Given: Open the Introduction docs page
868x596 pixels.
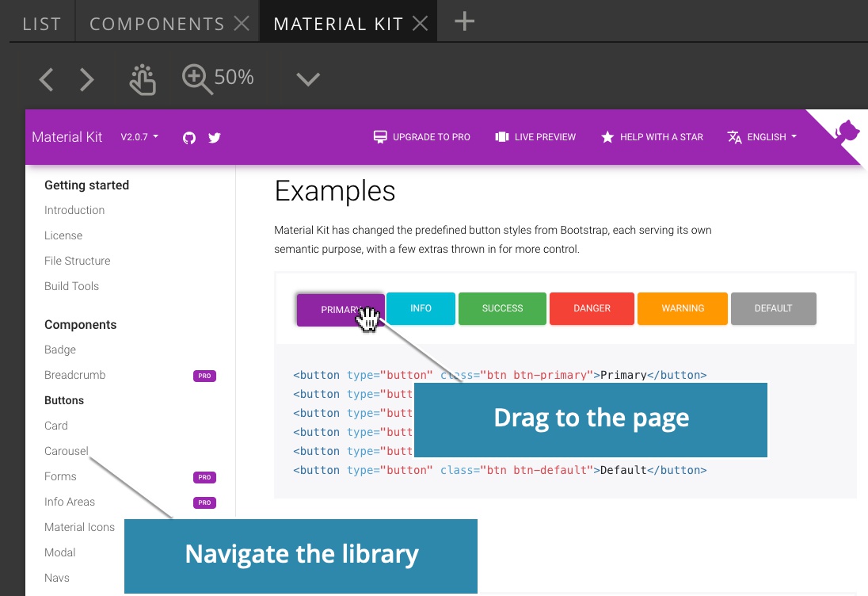Looking at the screenshot, I should coord(74,210).
